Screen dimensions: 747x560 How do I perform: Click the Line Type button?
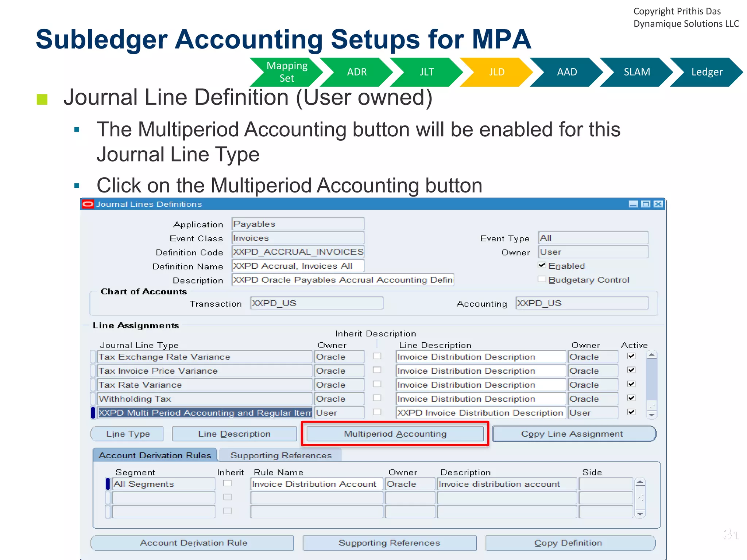128,433
